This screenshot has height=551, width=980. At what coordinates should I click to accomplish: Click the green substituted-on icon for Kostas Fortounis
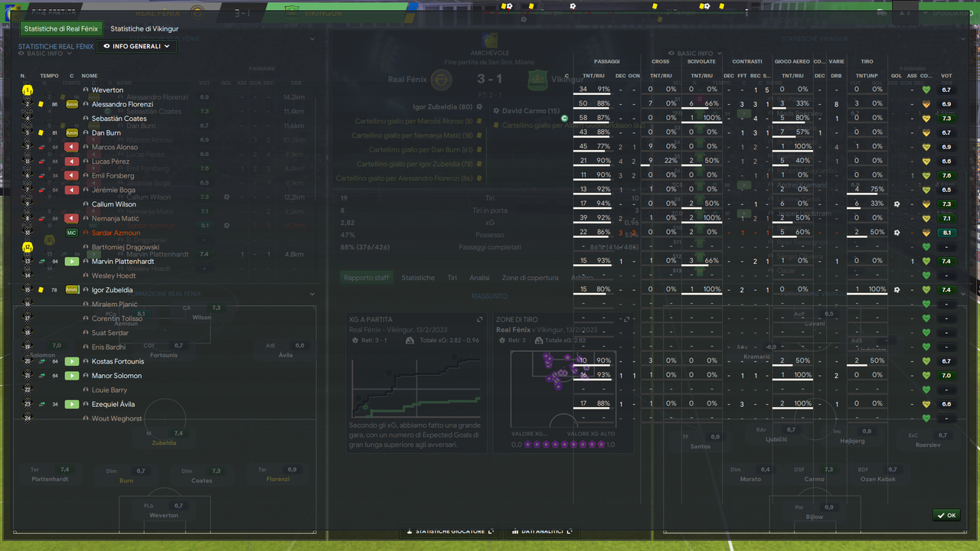(72, 361)
